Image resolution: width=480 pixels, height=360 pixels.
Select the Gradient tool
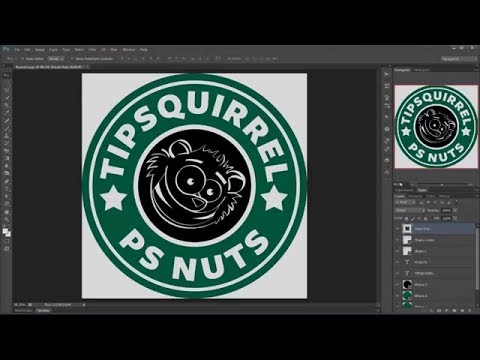pos(6,158)
